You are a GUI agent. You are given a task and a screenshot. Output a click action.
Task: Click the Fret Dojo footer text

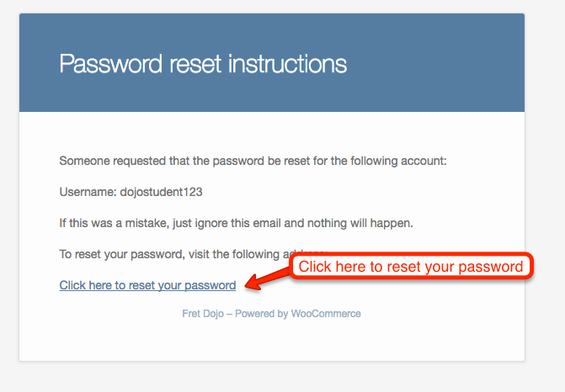pyautogui.click(x=203, y=314)
